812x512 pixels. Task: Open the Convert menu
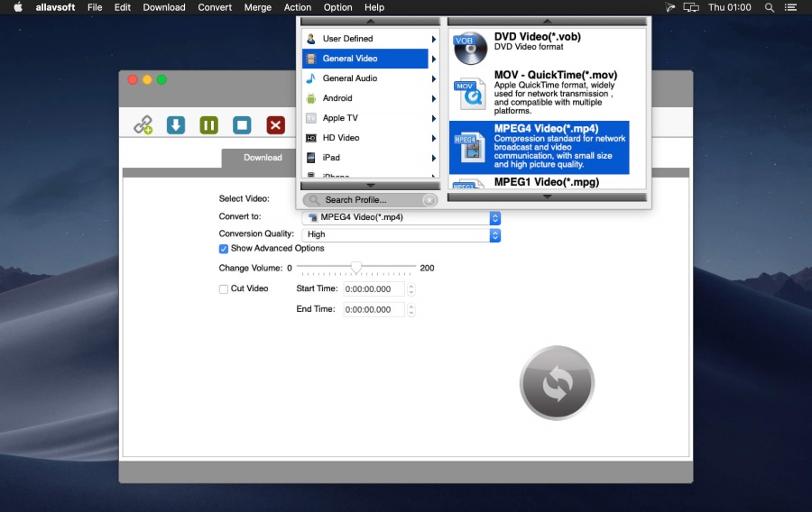click(x=215, y=7)
